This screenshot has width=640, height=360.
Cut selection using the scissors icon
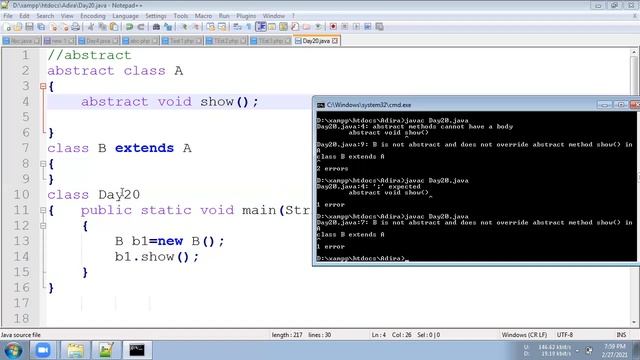pyautogui.click(x=91, y=27)
